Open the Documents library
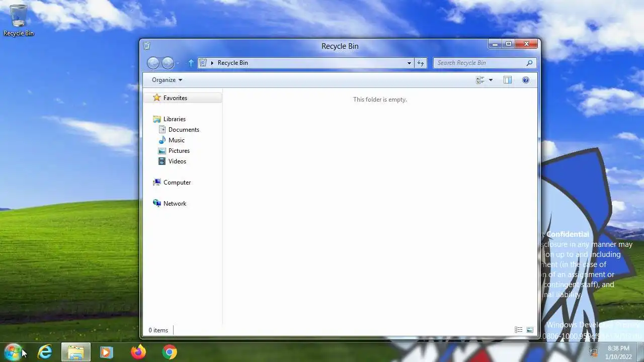 tap(184, 130)
